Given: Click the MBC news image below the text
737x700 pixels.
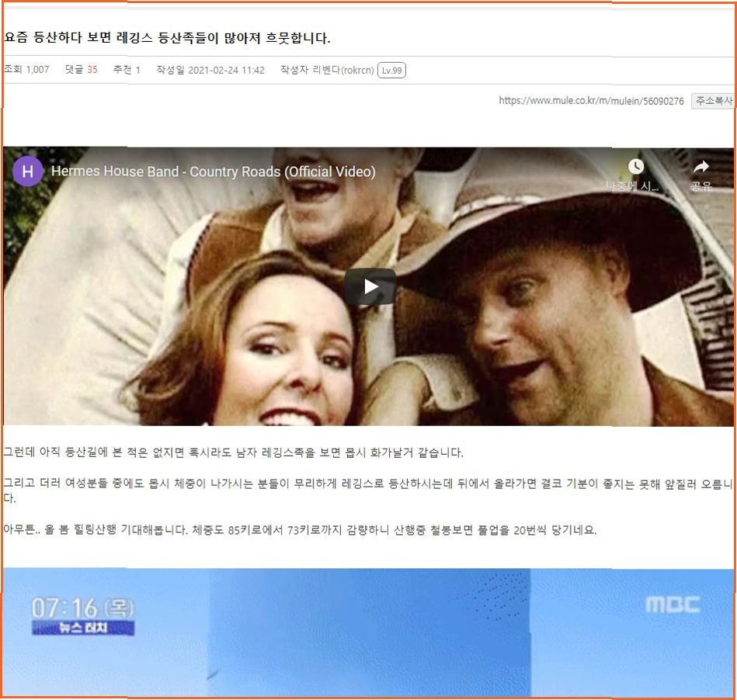Looking at the screenshot, I should pyautogui.click(x=368, y=632).
